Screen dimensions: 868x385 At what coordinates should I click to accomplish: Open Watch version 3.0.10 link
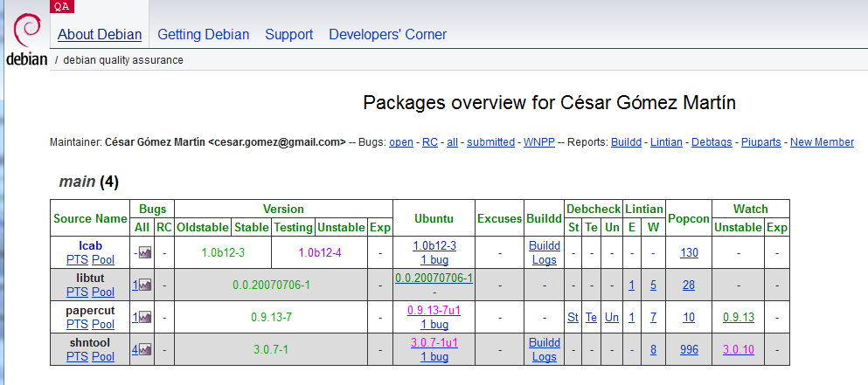tap(739, 349)
